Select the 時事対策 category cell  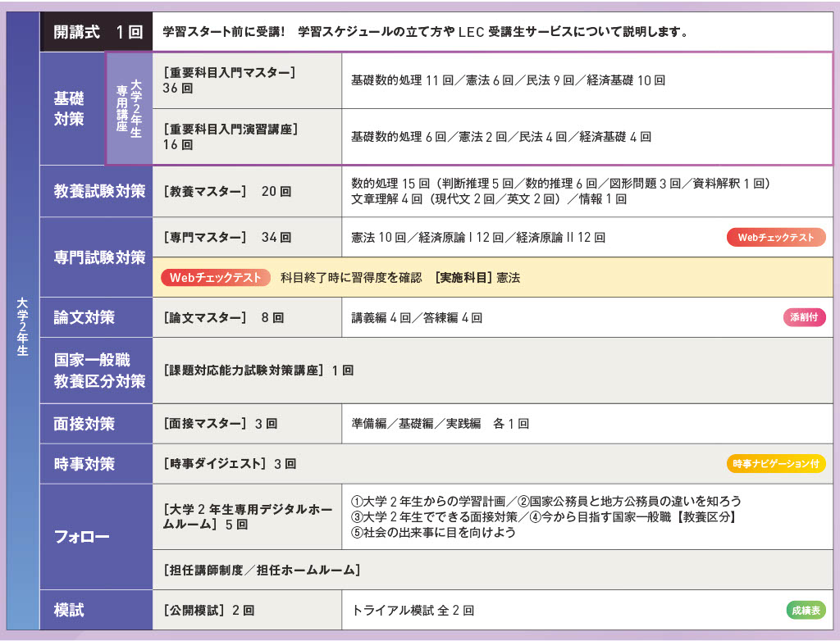pyautogui.click(x=97, y=464)
